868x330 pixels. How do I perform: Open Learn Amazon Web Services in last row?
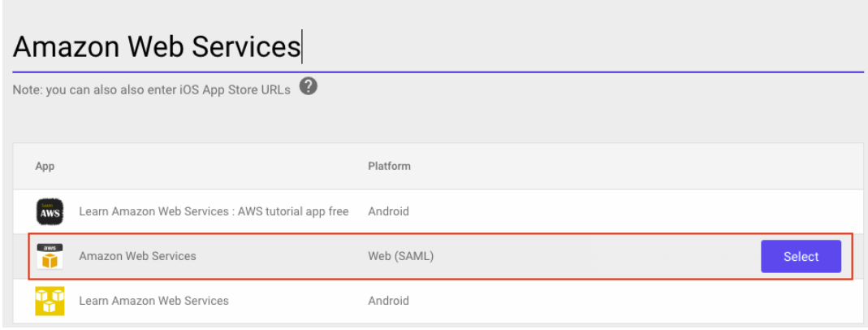(154, 302)
